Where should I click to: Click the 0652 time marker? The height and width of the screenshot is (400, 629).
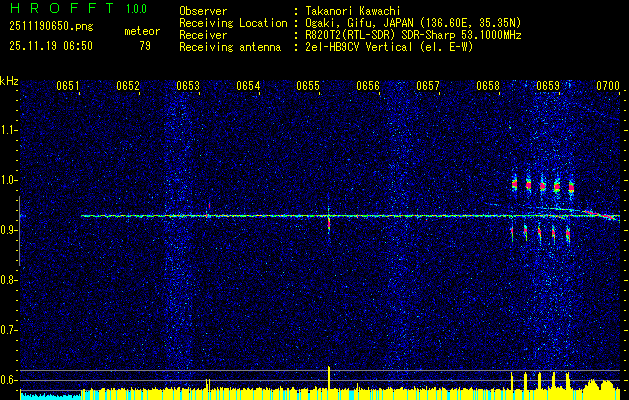[x=128, y=86]
